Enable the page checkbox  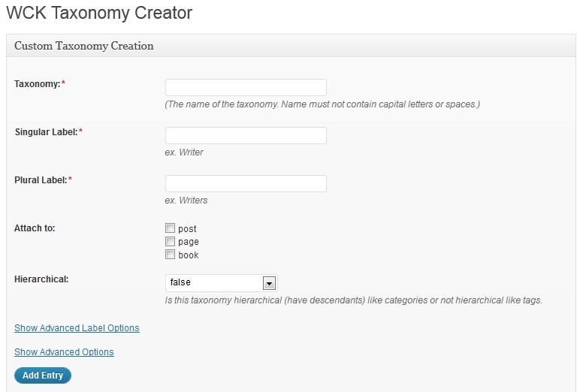click(x=170, y=242)
